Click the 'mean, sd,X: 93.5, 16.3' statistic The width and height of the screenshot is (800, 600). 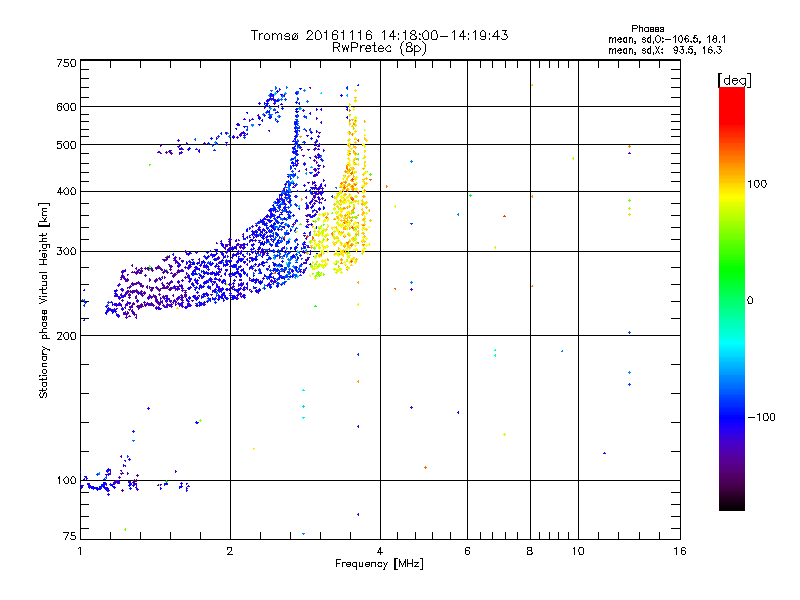pos(665,50)
